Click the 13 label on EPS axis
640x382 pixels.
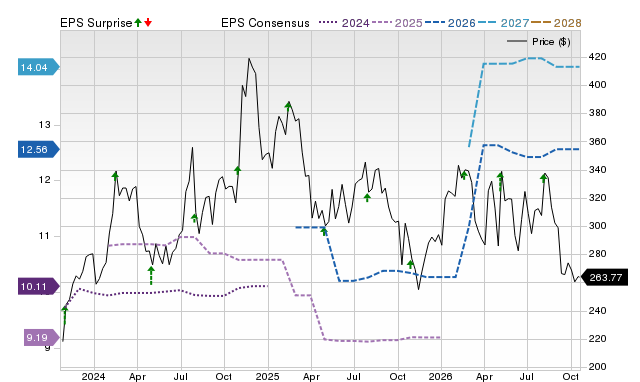click(x=44, y=125)
